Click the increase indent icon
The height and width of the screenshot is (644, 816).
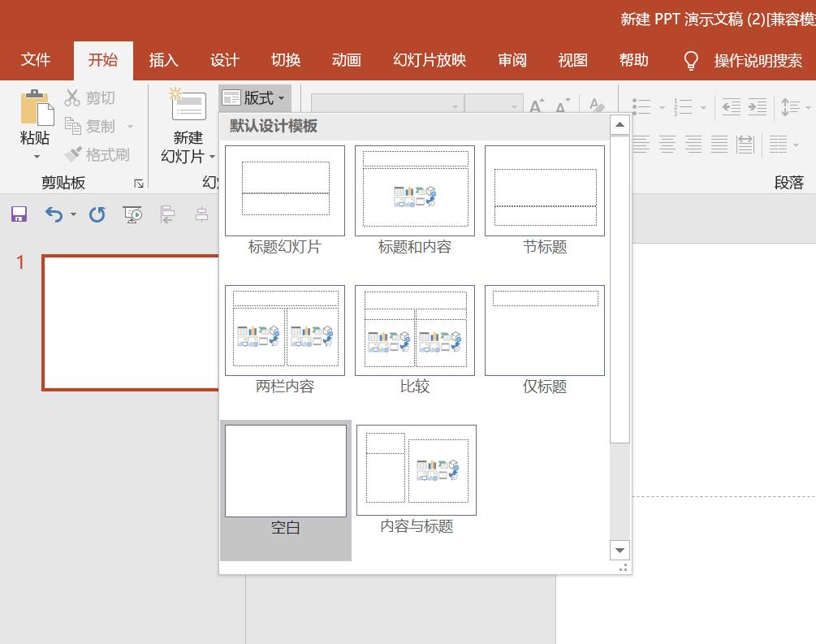[x=758, y=107]
